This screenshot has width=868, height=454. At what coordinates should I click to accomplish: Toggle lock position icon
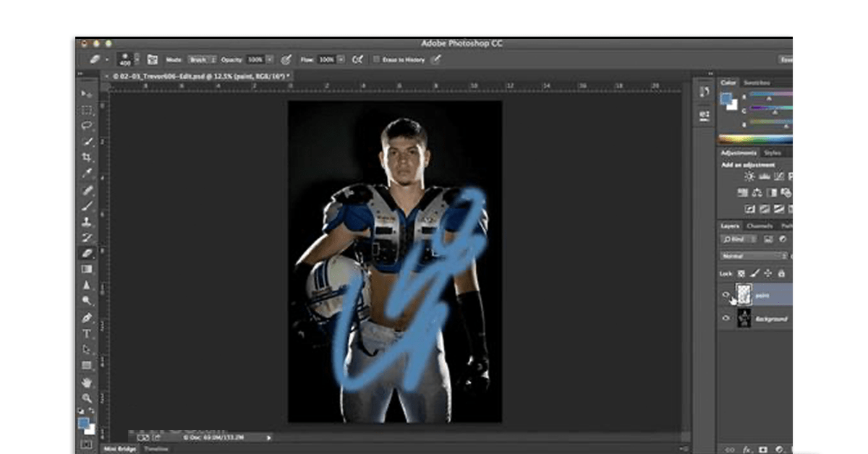(767, 274)
